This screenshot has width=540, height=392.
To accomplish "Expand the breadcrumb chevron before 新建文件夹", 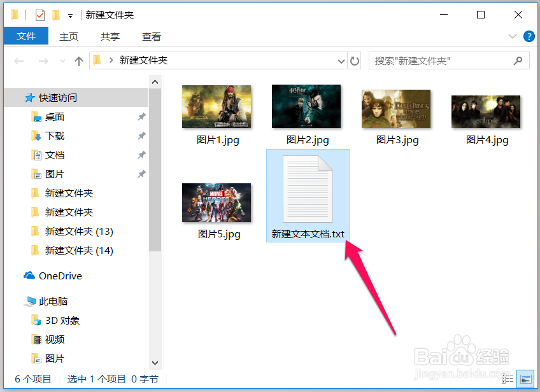I will (x=111, y=60).
